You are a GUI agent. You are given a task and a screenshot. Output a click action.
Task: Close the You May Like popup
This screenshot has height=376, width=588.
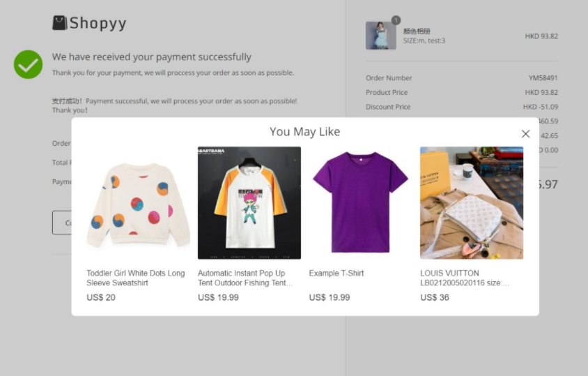(x=525, y=134)
